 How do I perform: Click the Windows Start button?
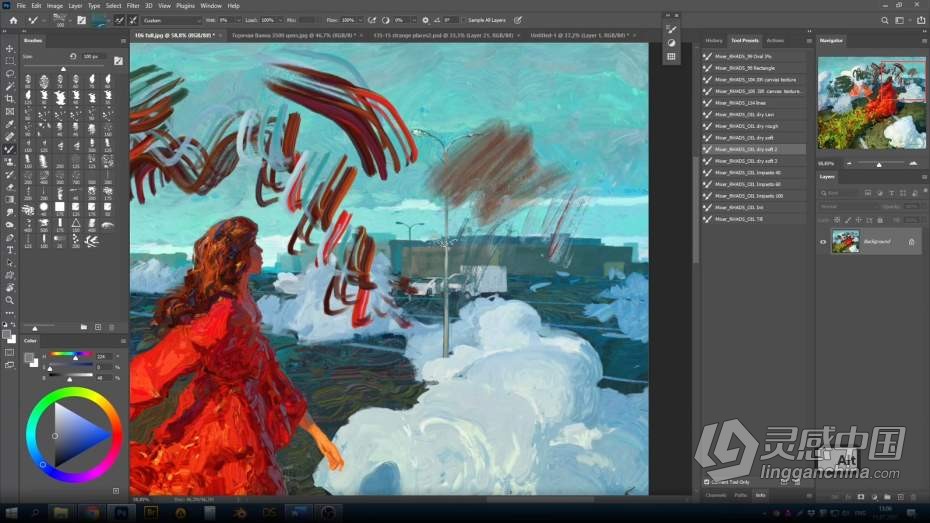coord(11,513)
